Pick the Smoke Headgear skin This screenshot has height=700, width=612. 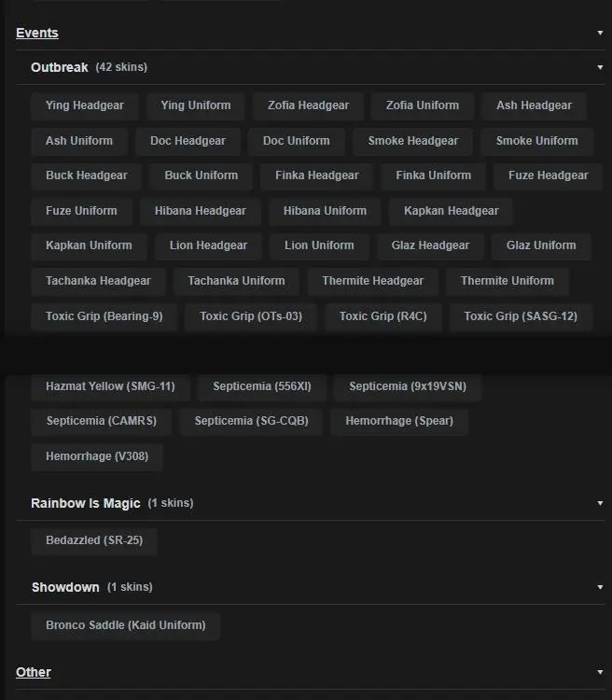tap(413, 141)
